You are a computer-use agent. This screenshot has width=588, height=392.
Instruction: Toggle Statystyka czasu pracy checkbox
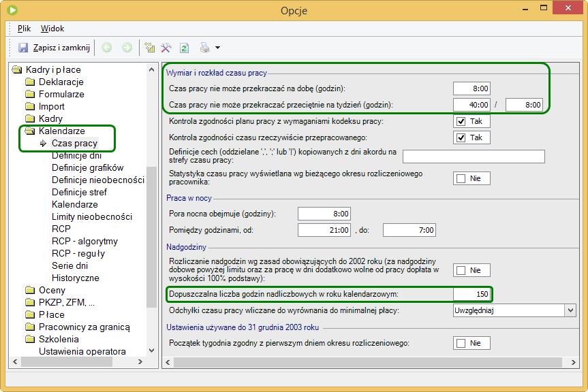pos(461,178)
